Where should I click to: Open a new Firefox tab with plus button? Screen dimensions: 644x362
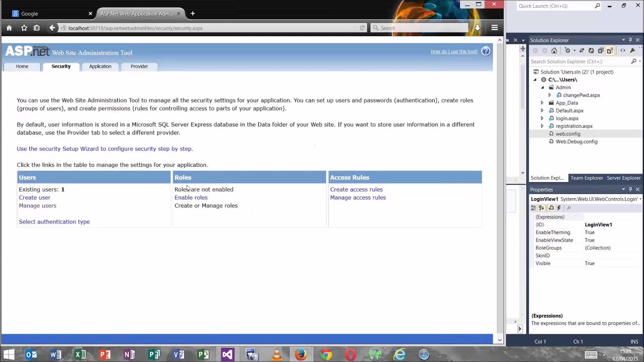[193, 14]
